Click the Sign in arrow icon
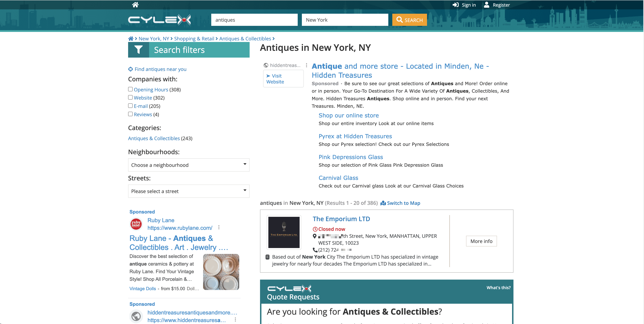The width and height of the screenshot is (644, 324). 455,5
